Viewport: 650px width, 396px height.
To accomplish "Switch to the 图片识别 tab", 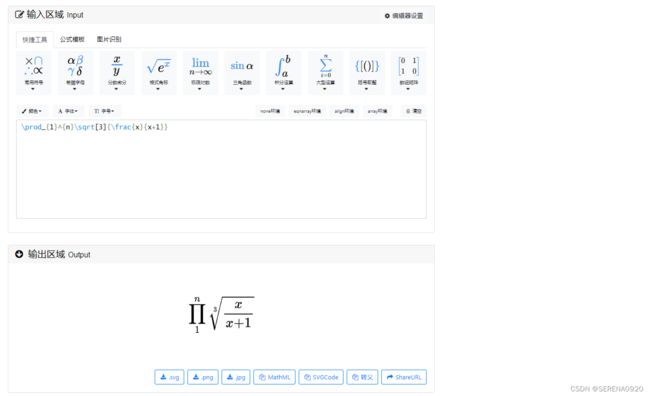I will (109, 39).
